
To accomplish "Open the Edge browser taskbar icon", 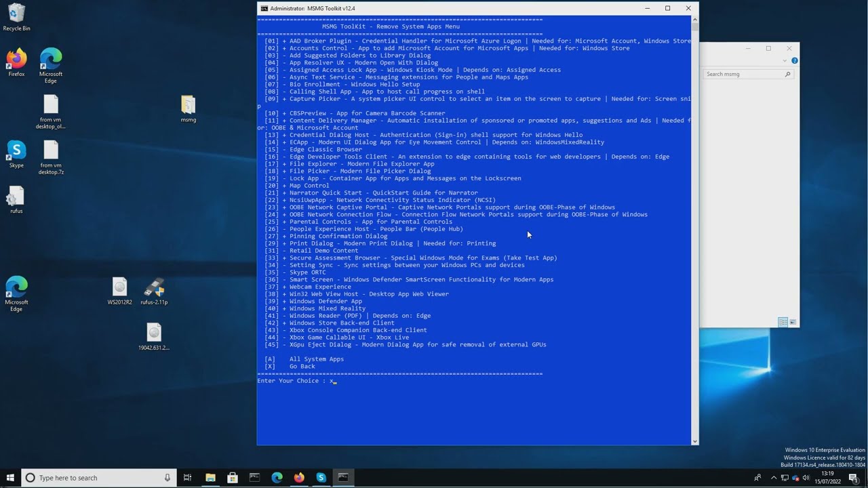I will click(x=277, y=478).
